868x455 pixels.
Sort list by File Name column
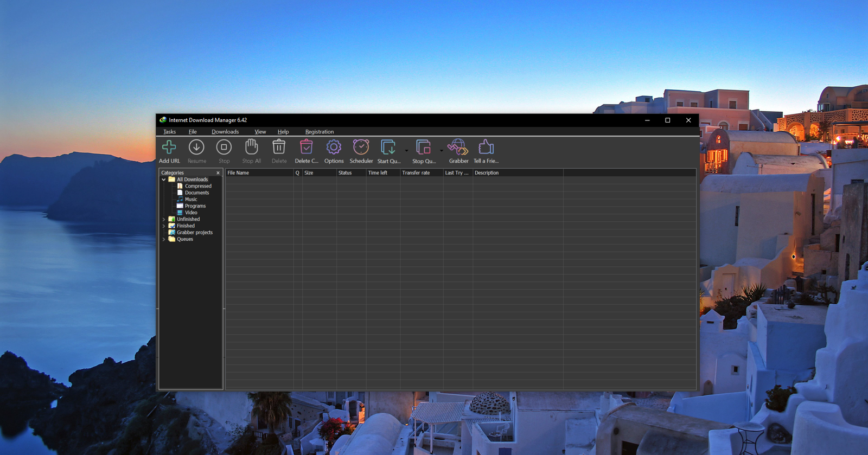point(259,173)
